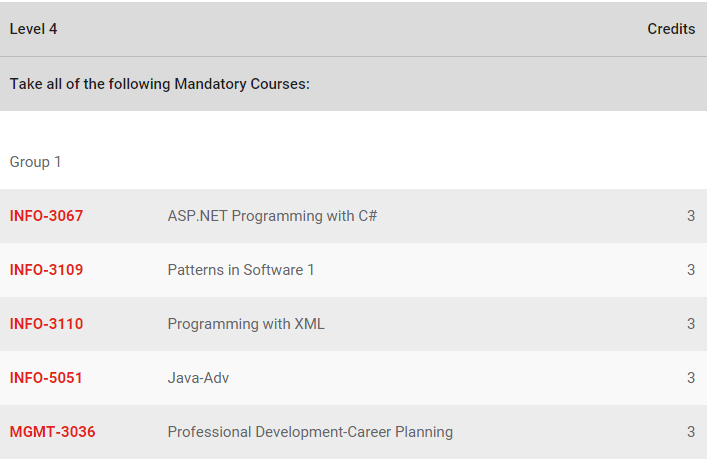Click the credit value for INFO-3067
The image size is (709, 461).
(691, 216)
